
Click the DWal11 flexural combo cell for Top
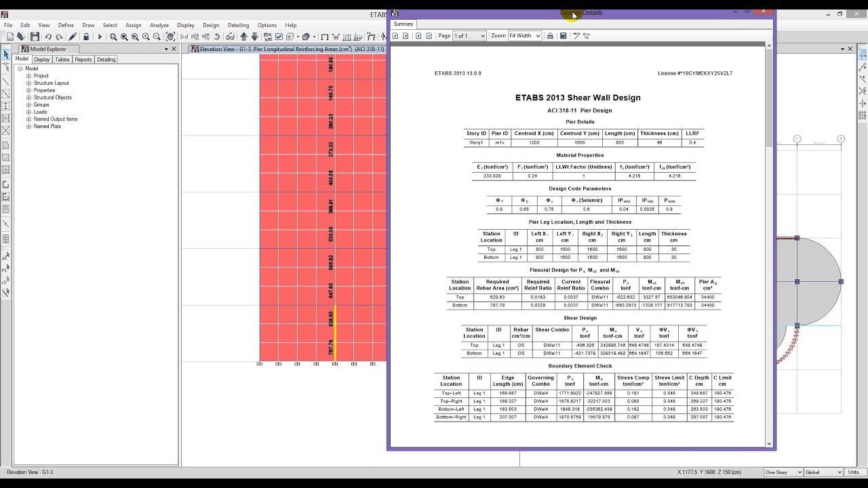pyautogui.click(x=599, y=297)
